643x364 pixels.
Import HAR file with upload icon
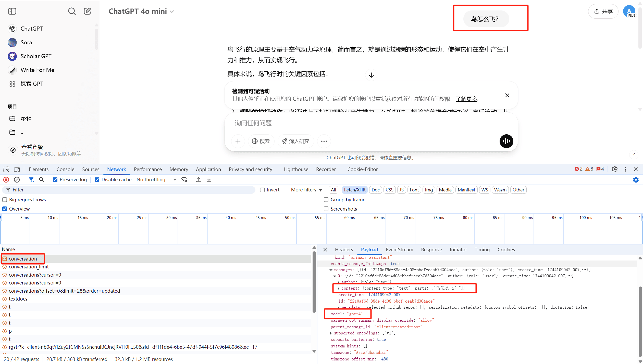[x=198, y=180]
